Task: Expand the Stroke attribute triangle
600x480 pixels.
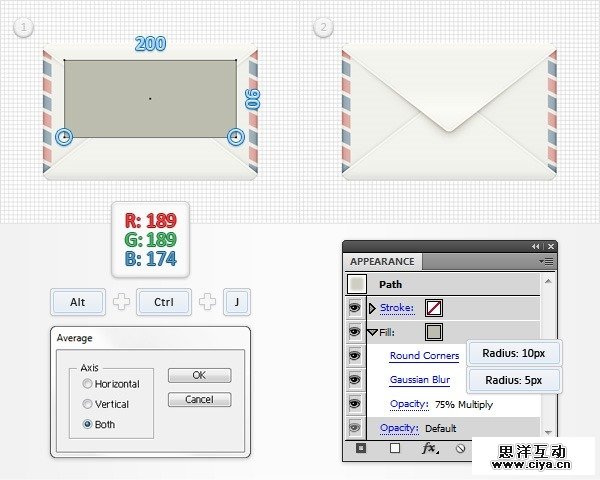Action: coord(373,308)
